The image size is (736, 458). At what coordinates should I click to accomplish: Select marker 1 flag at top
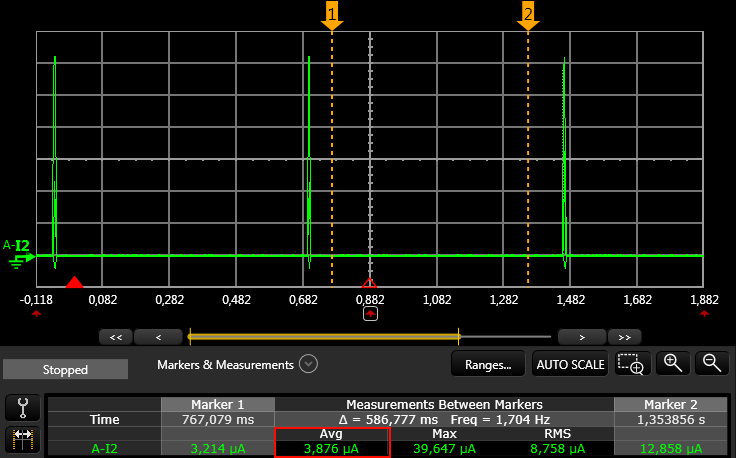point(332,15)
